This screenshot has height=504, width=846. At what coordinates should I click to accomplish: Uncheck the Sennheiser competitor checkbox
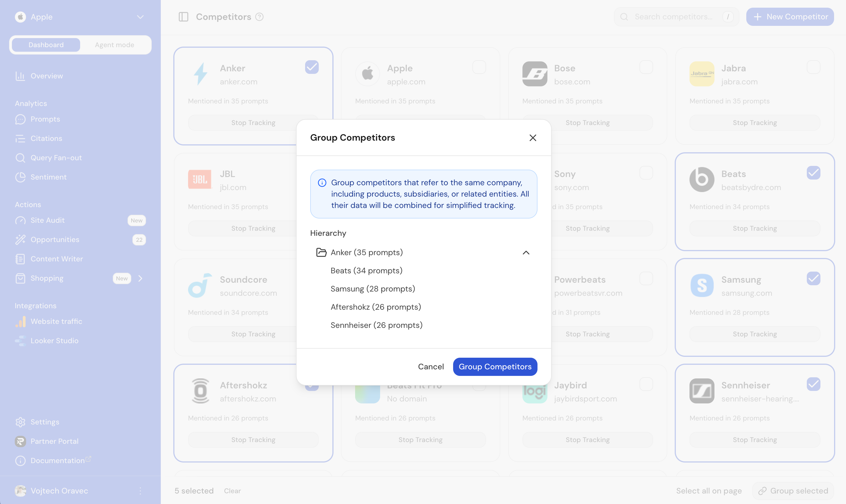click(x=813, y=384)
